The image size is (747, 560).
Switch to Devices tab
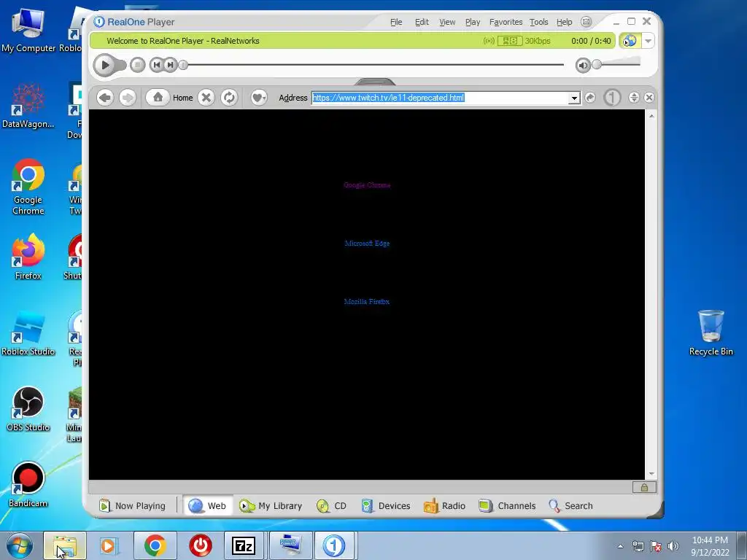coord(386,506)
